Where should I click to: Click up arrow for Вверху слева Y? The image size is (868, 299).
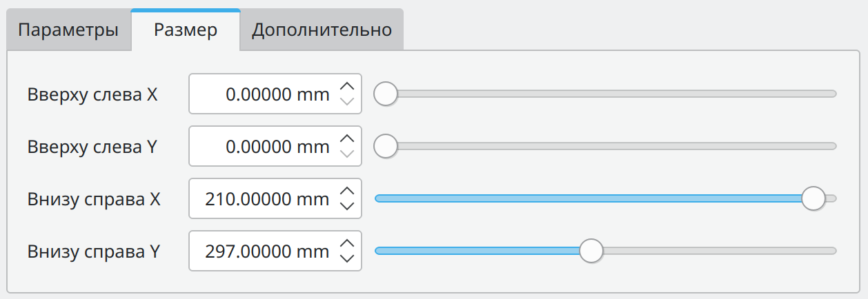click(x=347, y=138)
